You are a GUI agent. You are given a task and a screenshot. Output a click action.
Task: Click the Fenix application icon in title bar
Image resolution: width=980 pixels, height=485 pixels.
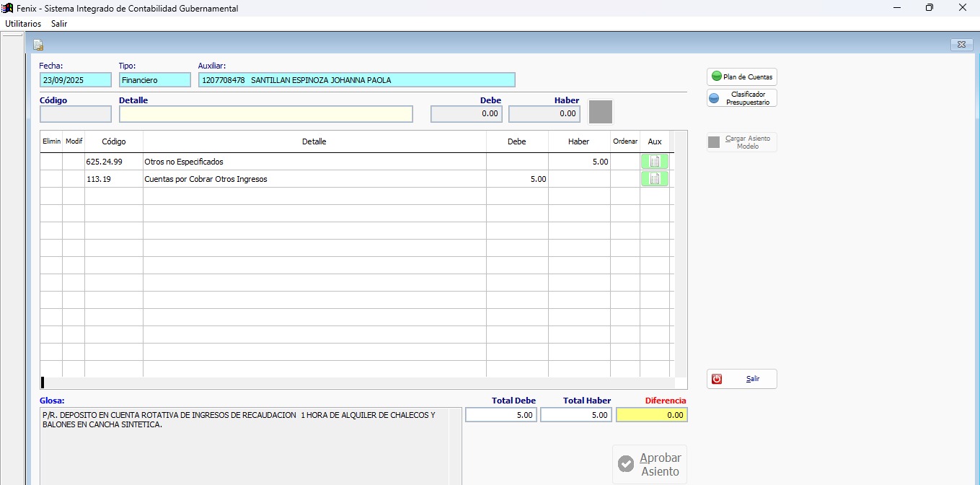tap(8, 8)
